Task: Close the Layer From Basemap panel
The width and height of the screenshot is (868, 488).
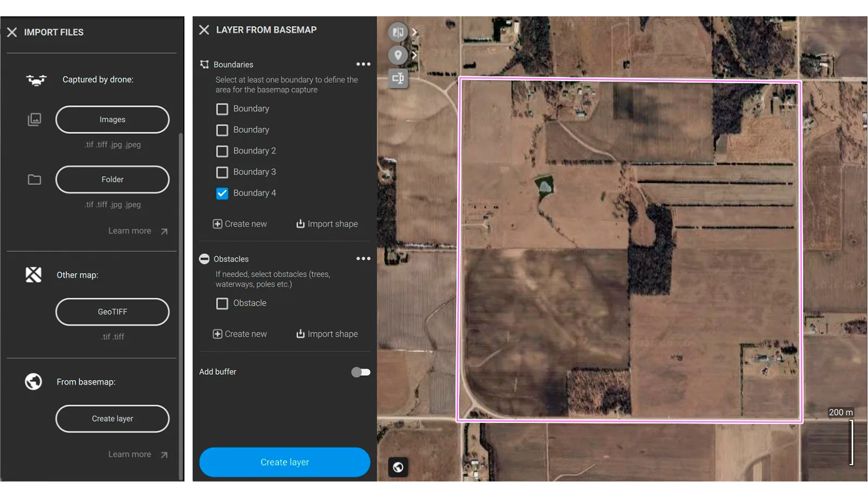Action: [204, 30]
